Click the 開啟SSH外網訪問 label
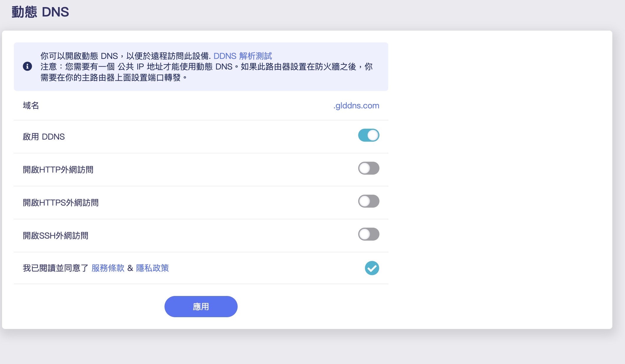Screen dimensions: 625x364 [x=55, y=236]
